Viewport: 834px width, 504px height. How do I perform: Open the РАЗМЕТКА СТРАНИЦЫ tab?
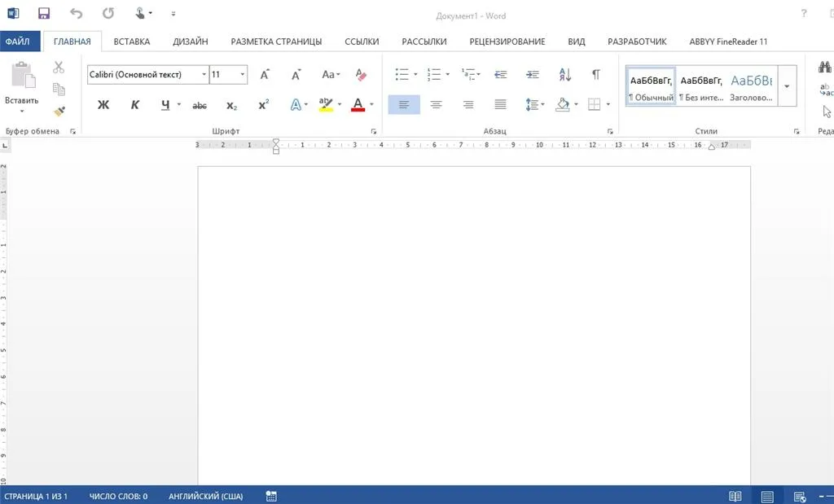point(276,42)
